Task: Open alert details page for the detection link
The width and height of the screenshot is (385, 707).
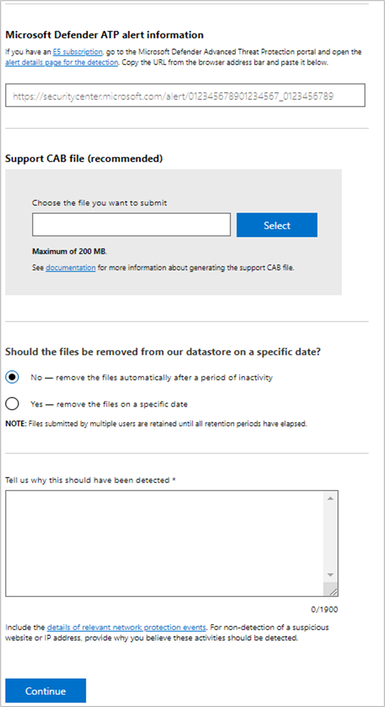Action: (62, 63)
